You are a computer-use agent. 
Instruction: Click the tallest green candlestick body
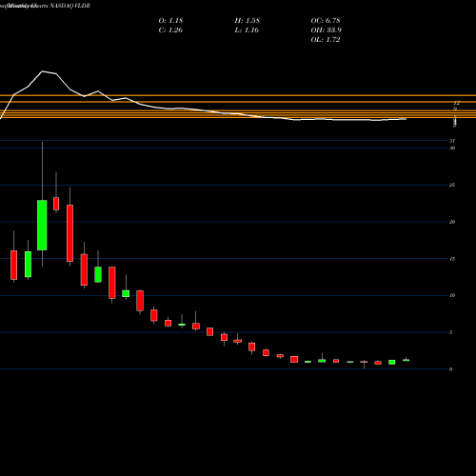point(42,225)
